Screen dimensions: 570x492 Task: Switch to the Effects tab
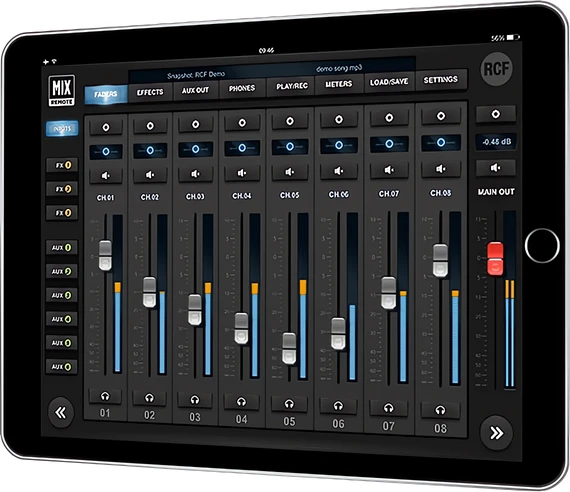[x=150, y=92]
